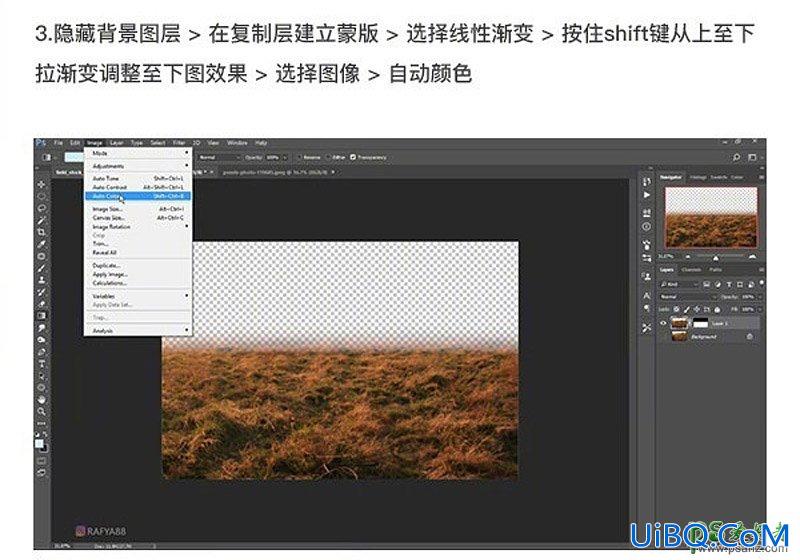Click the navigator zoom slider
The image size is (800, 560).
pyautogui.click(x=718, y=257)
